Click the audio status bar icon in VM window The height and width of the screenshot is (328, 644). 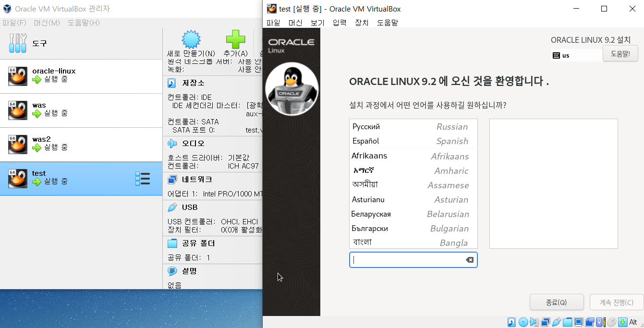click(534, 322)
